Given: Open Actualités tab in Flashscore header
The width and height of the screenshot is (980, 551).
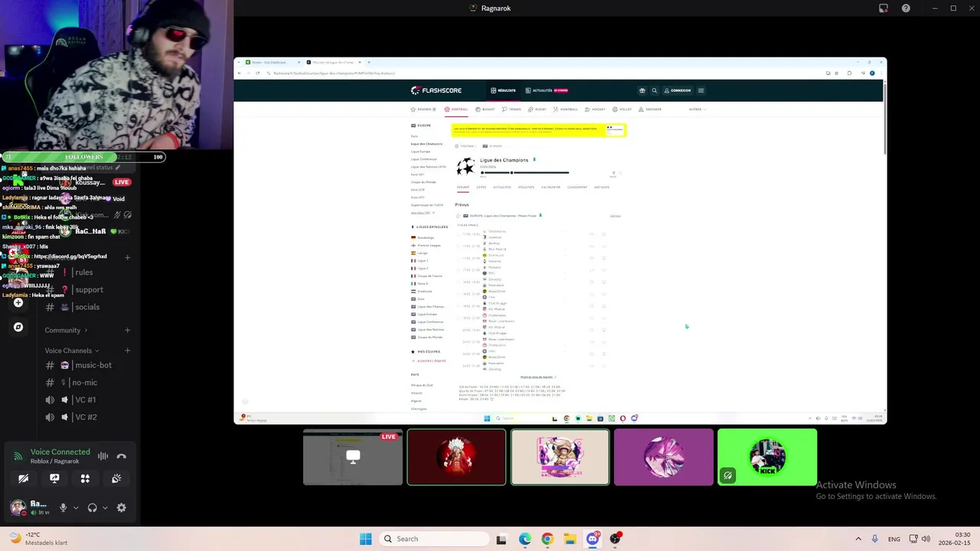Looking at the screenshot, I should click(547, 90).
